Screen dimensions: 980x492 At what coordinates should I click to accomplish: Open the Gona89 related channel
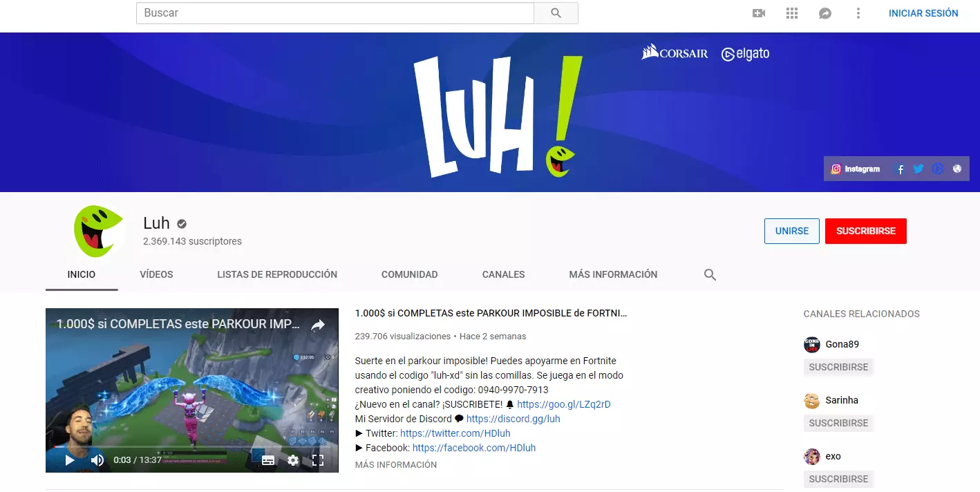tap(842, 344)
